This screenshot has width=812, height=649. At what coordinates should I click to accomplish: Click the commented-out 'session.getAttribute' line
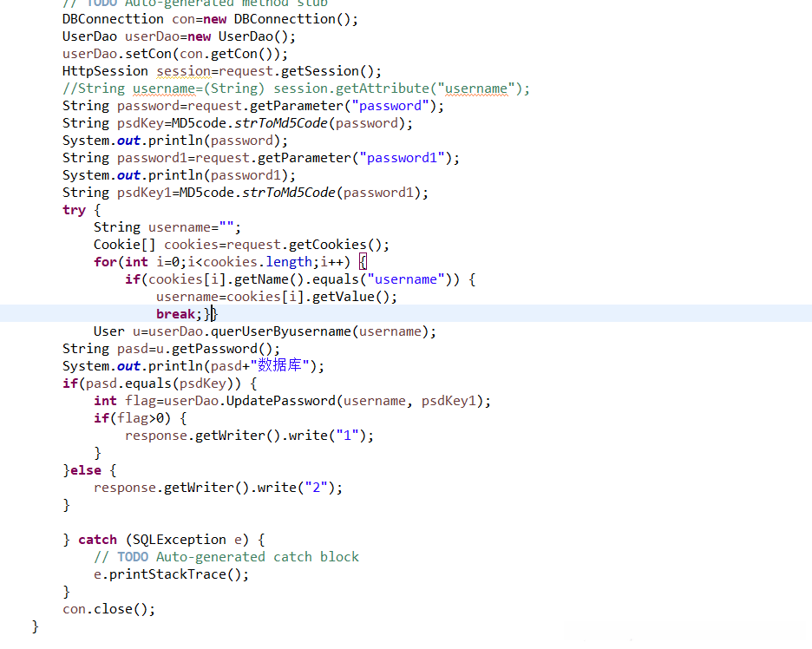296,88
